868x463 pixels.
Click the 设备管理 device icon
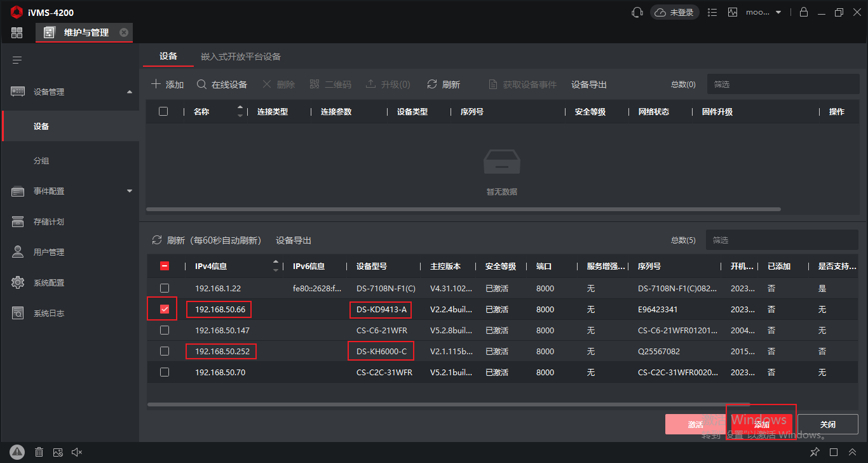tap(18, 92)
